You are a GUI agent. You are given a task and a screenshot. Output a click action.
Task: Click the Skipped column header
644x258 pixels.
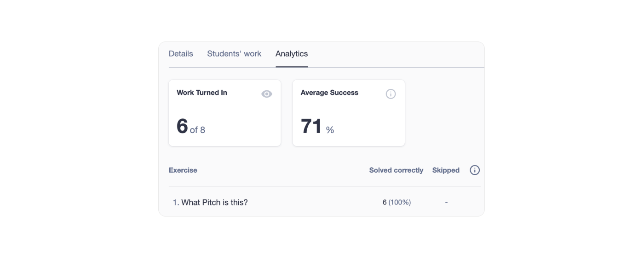(x=446, y=170)
